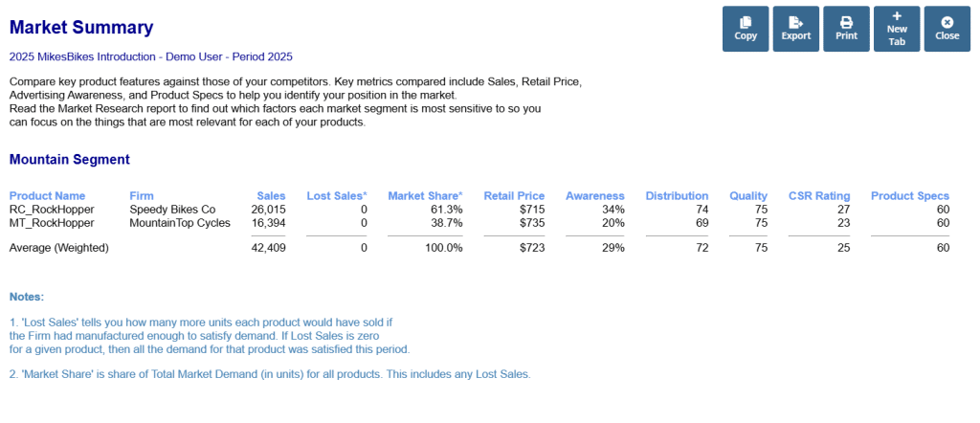The height and width of the screenshot is (423, 980).
Task: Open the report in a New Tab
Action: [x=897, y=29]
